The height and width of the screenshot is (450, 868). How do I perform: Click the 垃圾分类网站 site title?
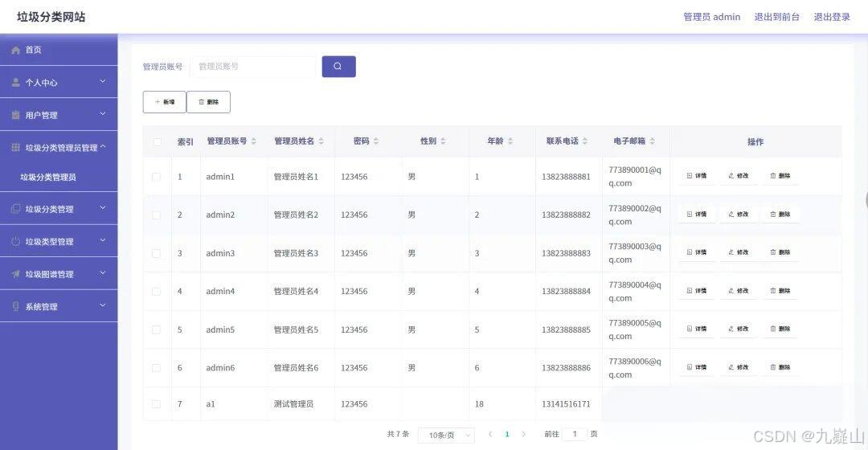coord(51,17)
